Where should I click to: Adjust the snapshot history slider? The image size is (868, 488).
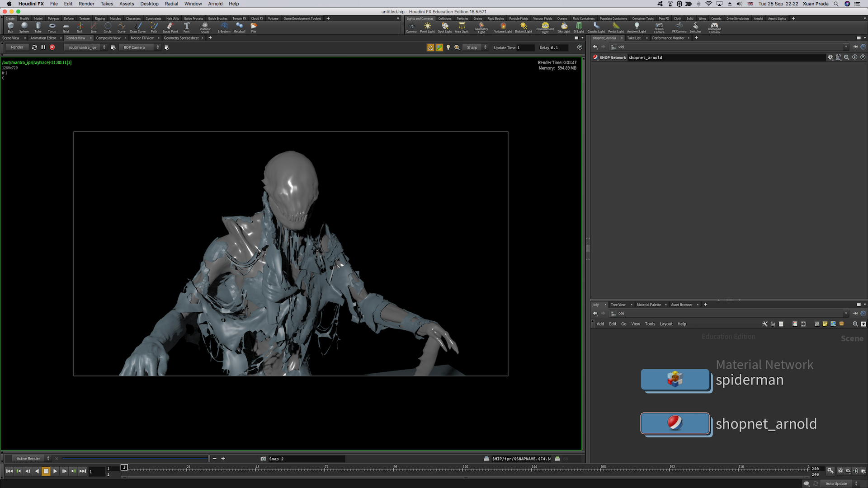tap(136, 459)
